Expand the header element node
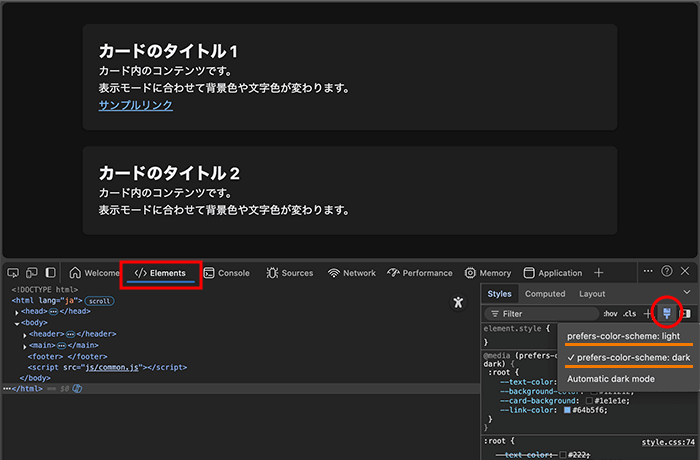The height and width of the screenshot is (460, 700). tap(25, 335)
